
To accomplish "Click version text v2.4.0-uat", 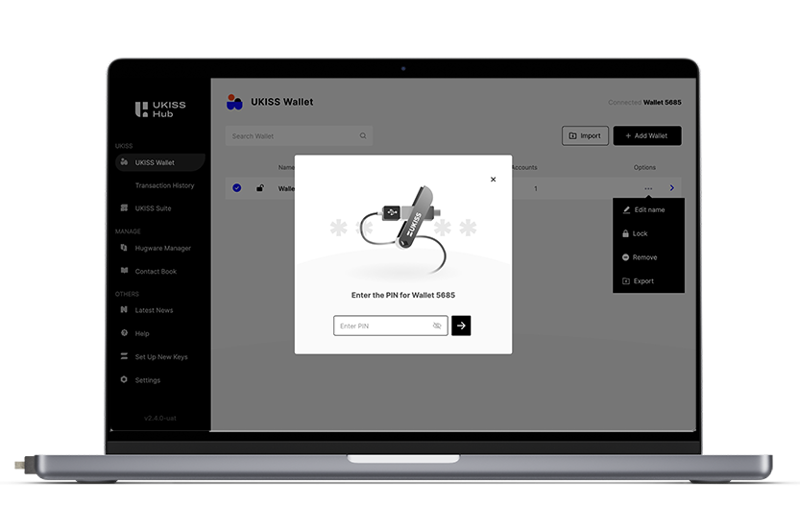I will (160, 419).
